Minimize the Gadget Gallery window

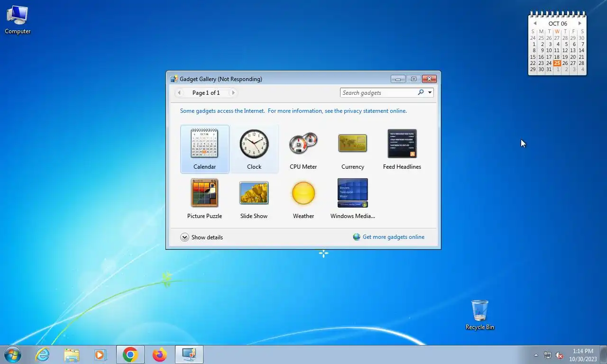pyautogui.click(x=398, y=79)
